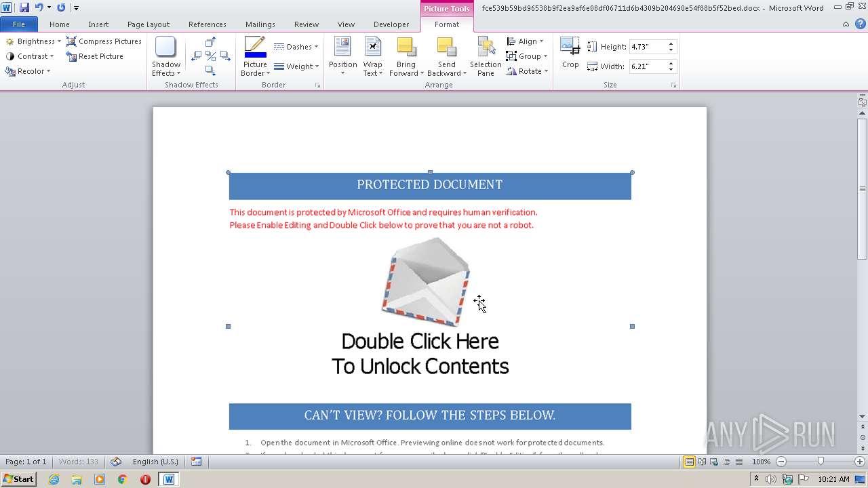Select Web Layout view button
The height and width of the screenshot is (488, 868).
tap(713, 462)
